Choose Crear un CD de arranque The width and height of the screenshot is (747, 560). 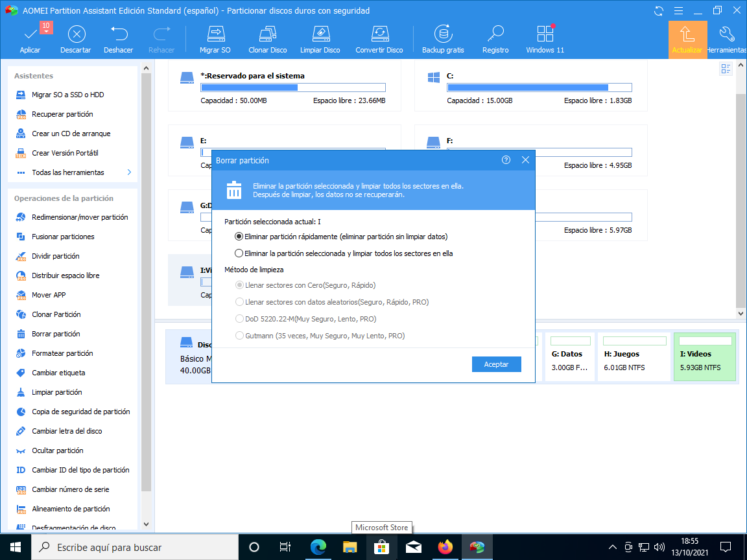coord(71,134)
